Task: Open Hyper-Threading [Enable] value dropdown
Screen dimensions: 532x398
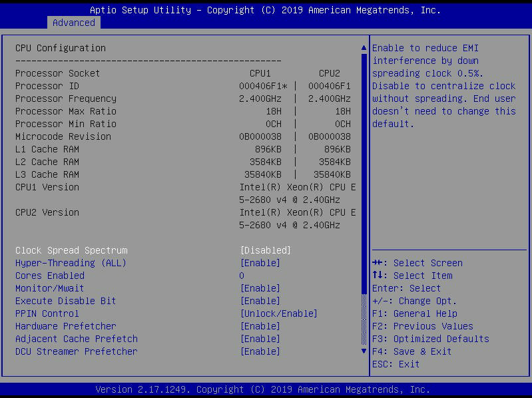Action: (260, 263)
